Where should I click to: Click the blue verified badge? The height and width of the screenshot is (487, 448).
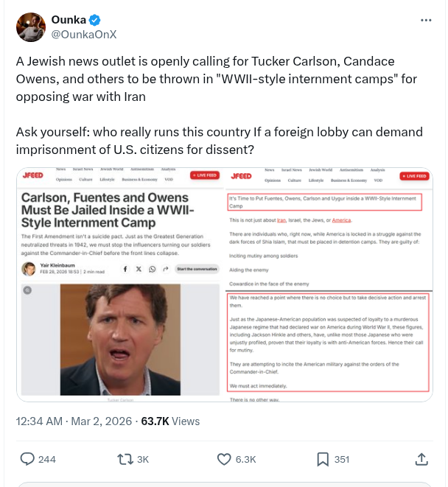pyautogui.click(x=95, y=19)
